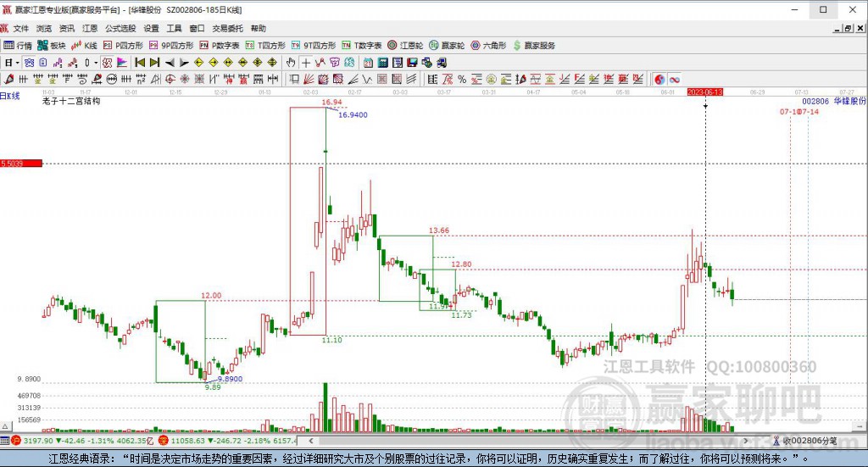Click the black right arrow icon
868x467 pixels.
pos(184,63)
